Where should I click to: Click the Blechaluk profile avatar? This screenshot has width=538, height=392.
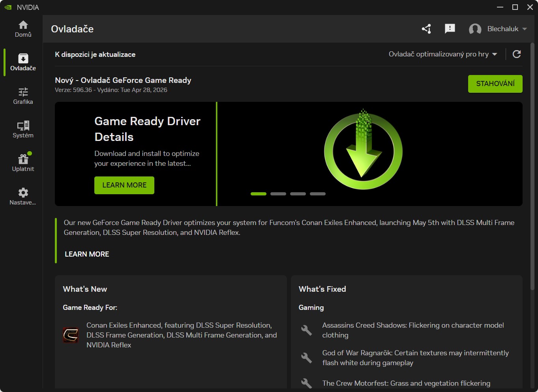coord(475,29)
